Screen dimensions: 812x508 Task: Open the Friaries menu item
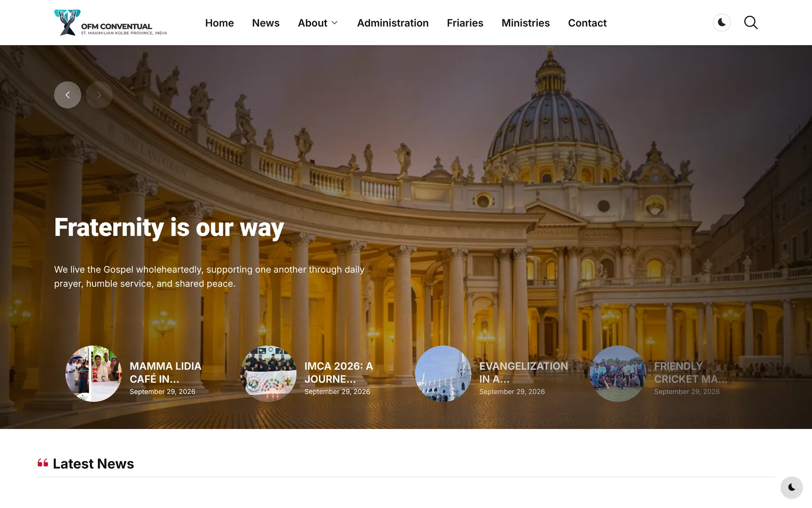point(465,23)
